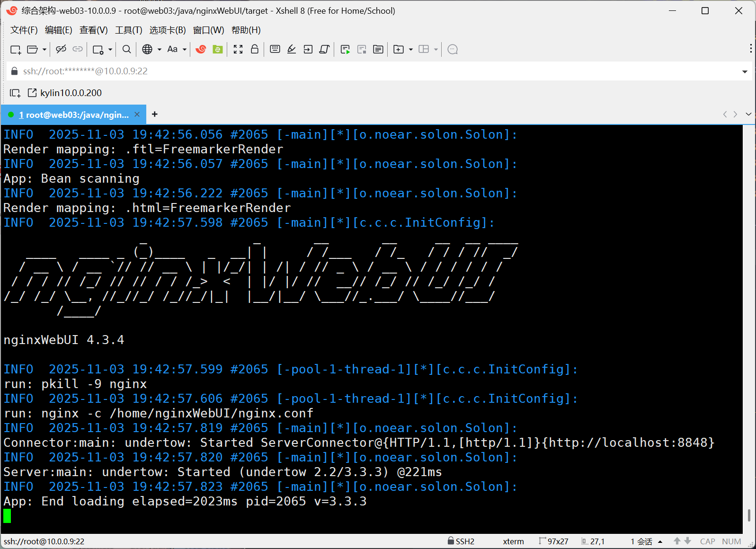Open the toolbar overflow three-dots menu
Viewport: 756px width, 549px height.
pyautogui.click(x=751, y=49)
